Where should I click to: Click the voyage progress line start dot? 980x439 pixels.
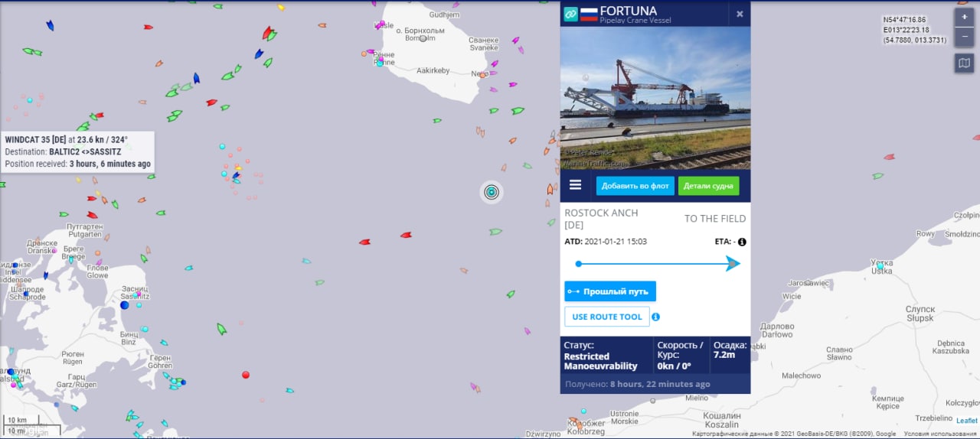click(x=578, y=264)
